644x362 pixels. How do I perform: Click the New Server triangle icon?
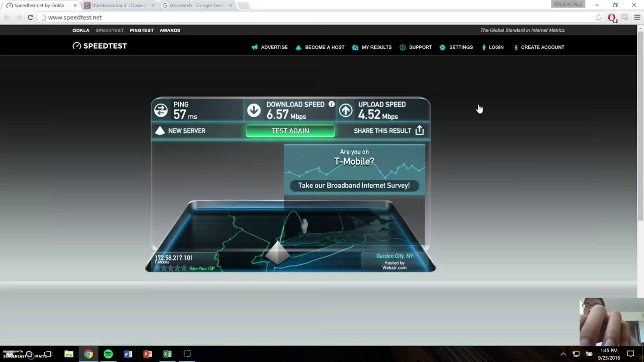160,131
